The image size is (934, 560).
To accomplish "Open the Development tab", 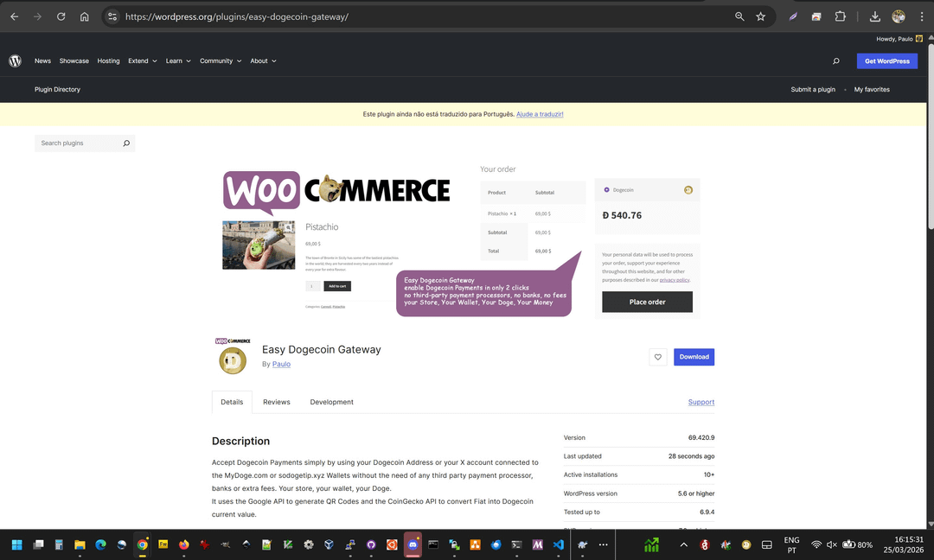I will tap(332, 402).
